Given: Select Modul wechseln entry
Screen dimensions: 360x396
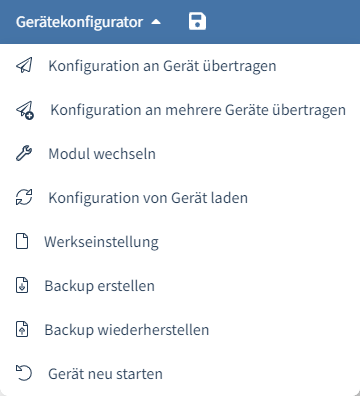Looking at the screenshot, I should [180, 154].
